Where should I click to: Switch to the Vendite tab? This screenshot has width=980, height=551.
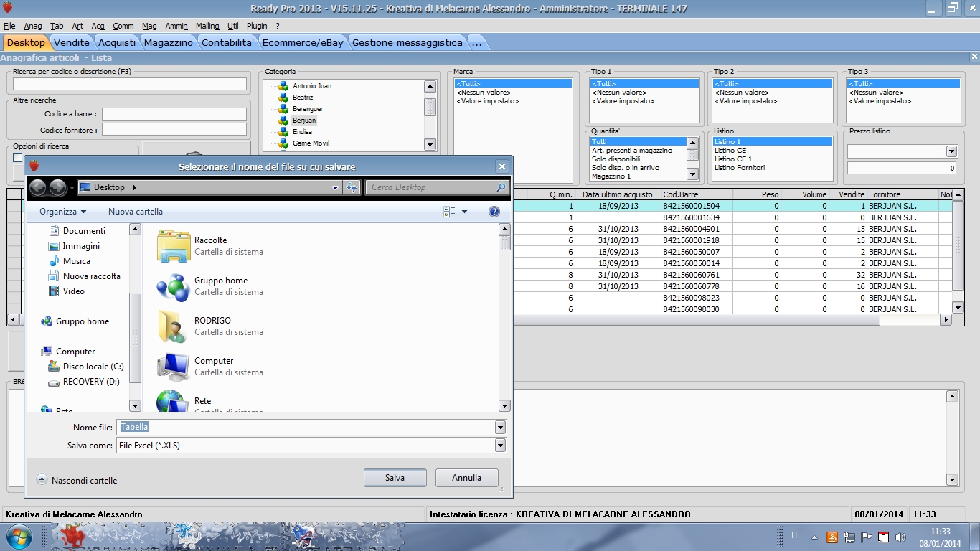pyautogui.click(x=72, y=42)
